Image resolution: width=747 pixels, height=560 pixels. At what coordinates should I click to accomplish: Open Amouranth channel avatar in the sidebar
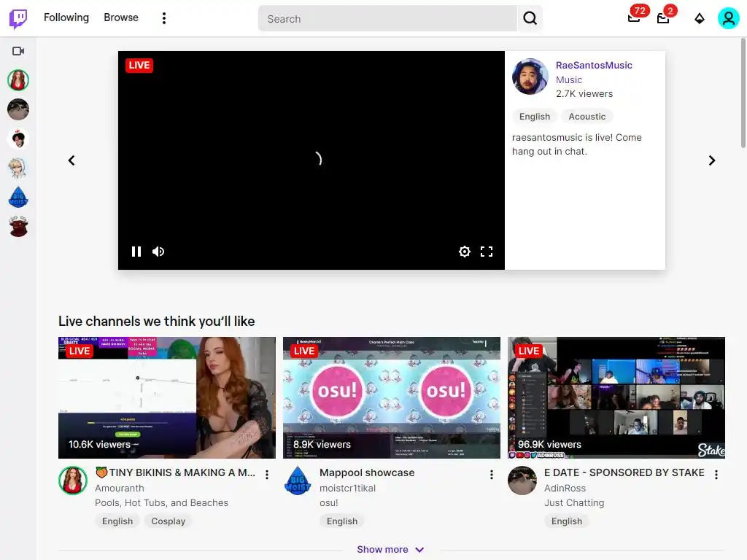point(18,80)
